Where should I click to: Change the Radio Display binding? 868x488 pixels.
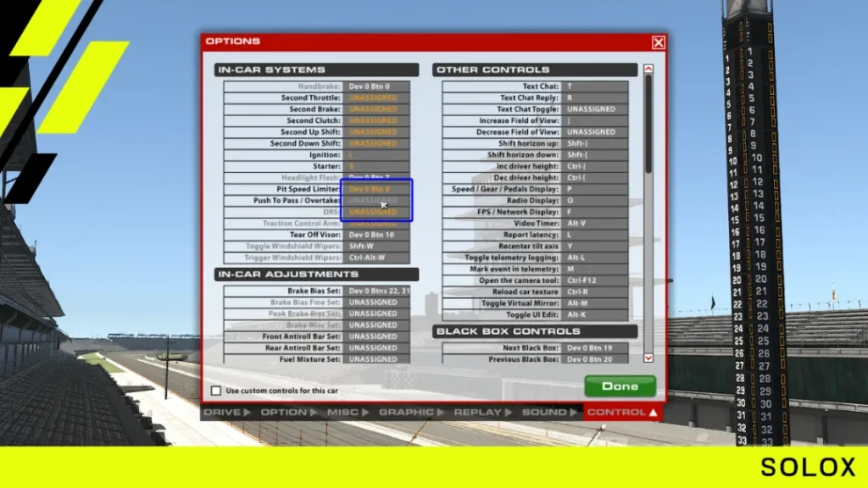(595, 200)
